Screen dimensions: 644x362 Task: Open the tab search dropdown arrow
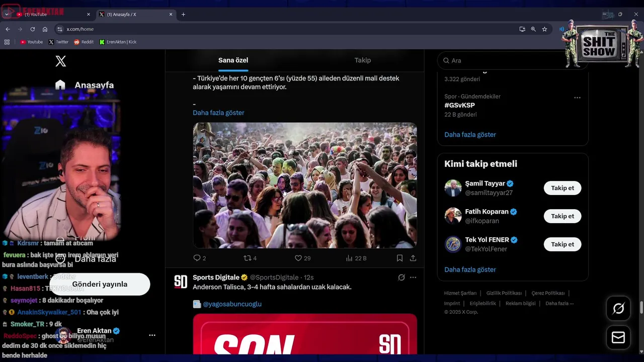click(7, 15)
